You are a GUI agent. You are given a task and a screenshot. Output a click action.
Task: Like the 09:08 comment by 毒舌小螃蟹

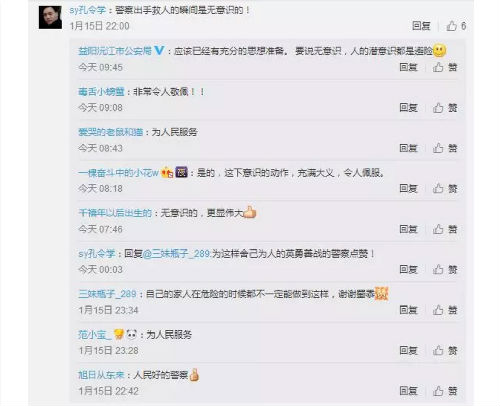(438, 108)
